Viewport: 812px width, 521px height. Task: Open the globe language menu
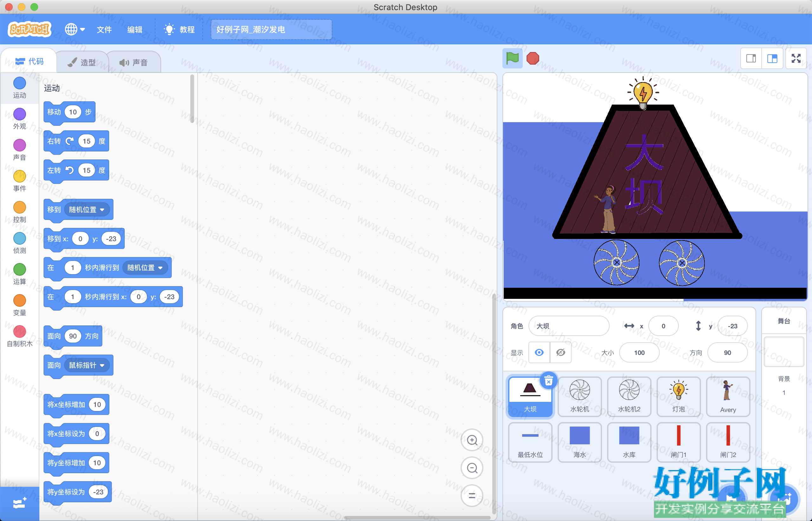[x=75, y=29]
